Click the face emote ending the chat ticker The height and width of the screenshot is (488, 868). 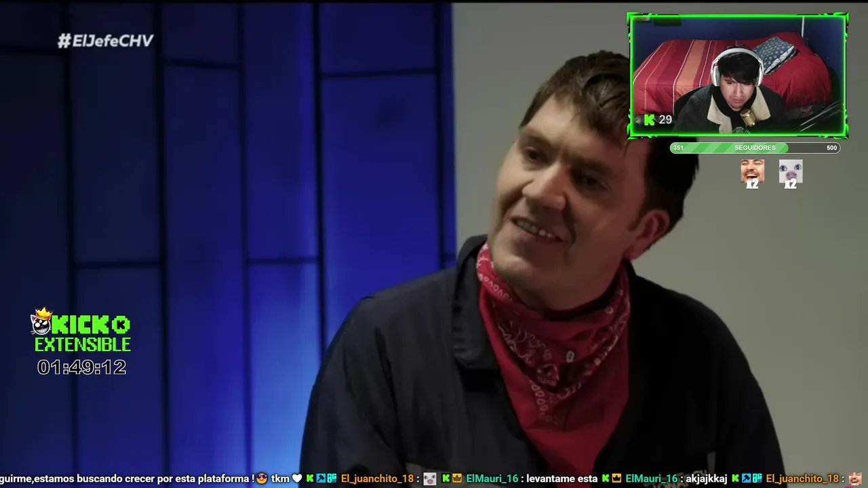tap(855, 479)
